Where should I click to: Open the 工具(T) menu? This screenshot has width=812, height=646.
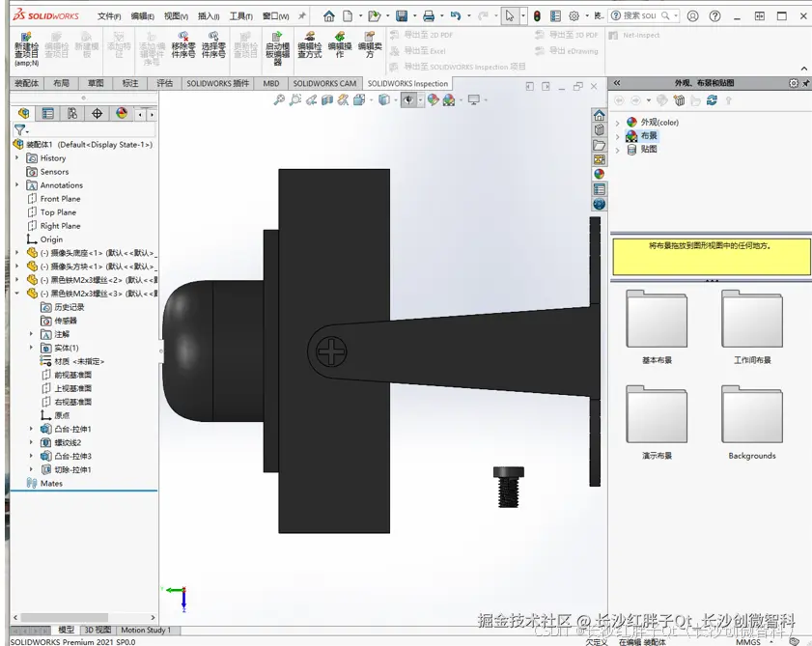(x=240, y=16)
